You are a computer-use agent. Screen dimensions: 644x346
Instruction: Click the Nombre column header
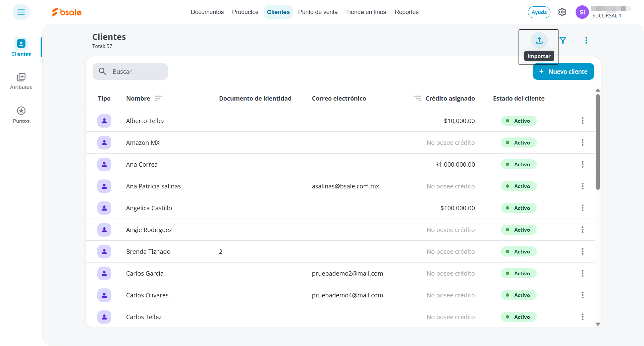pos(138,98)
